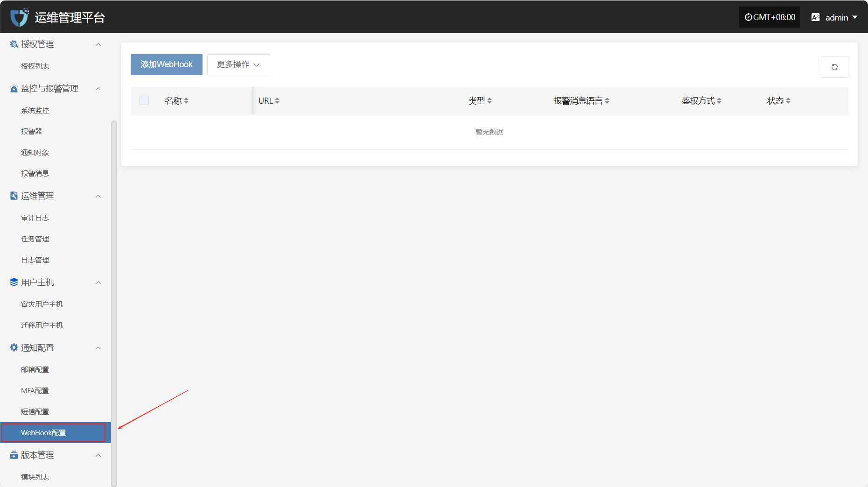
Task: Click the 通知配置 gear icon
Action: click(14, 347)
